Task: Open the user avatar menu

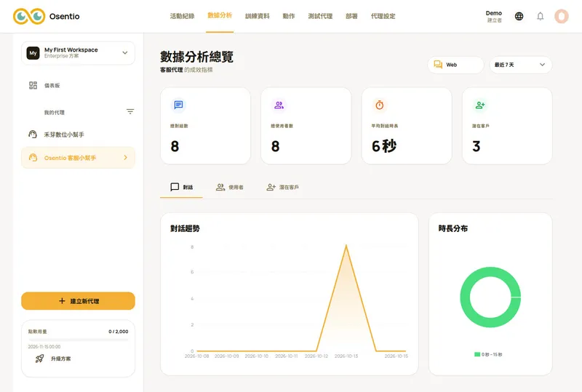Action: (x=561, y=16)
